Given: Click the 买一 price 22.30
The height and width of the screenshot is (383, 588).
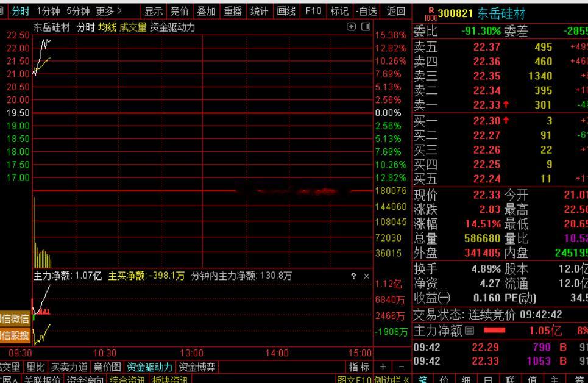Looking at the screenshot, I should click(x=486, y=121).
